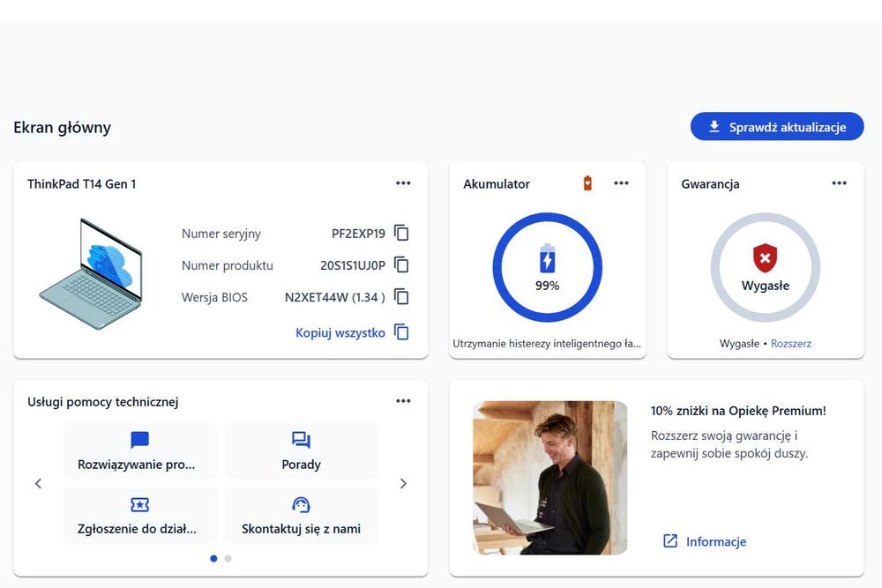Click the Informacje link
The width and height of the screenshot is (882, 588).
click(x=716, y=541)
